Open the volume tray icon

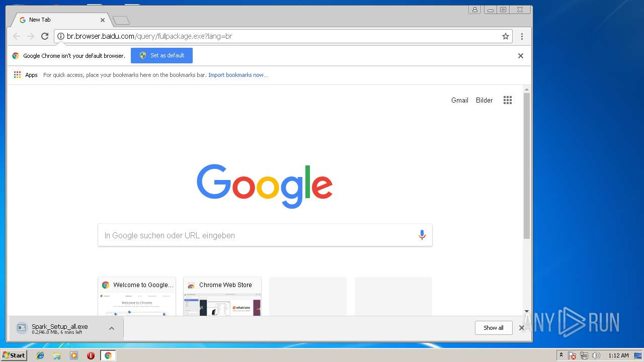tap(596, 355)
